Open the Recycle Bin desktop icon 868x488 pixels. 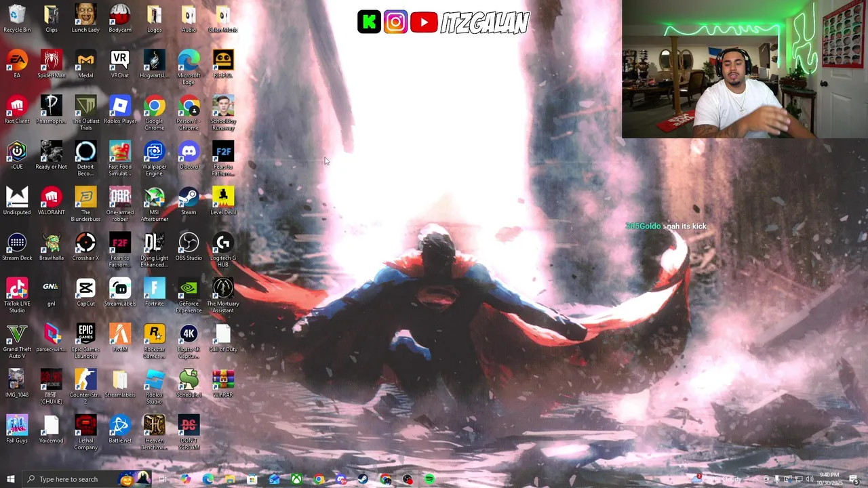click(x=17, y=19)
